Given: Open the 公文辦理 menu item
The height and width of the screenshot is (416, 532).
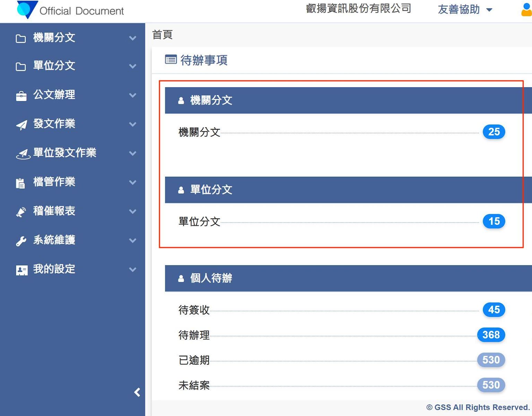Looking at the screenshot, I should (54, 95).
